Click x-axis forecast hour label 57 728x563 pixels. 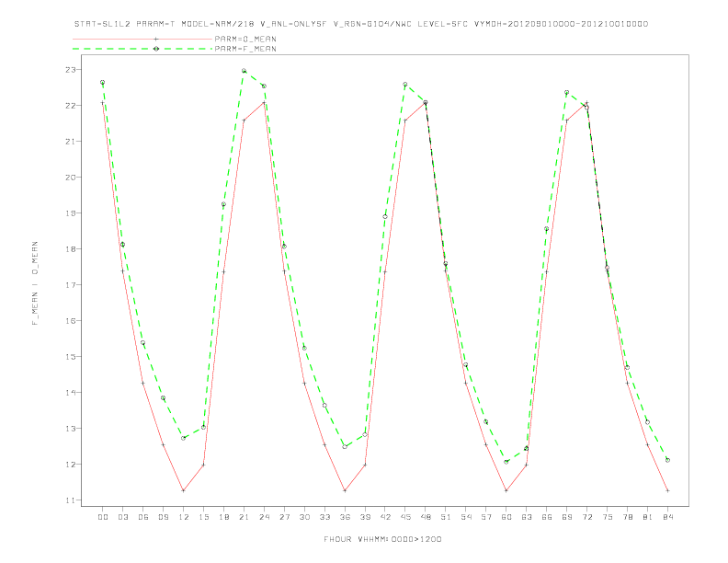(486, 517)
